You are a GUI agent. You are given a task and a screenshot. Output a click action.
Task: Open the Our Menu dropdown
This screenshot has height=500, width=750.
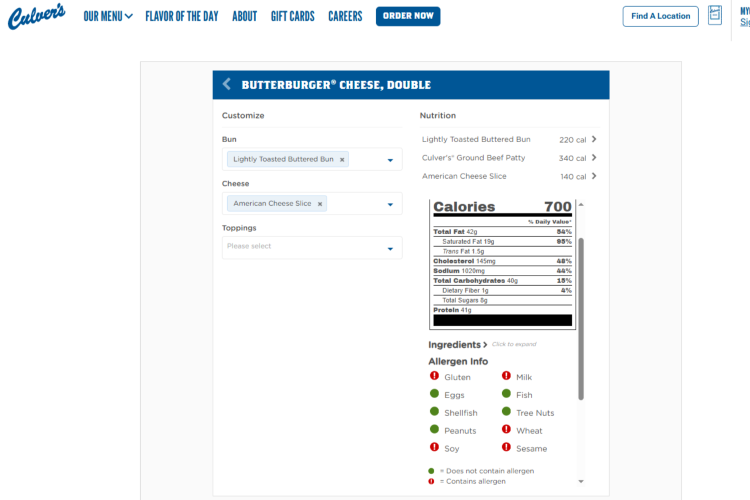tap(108, 16)
